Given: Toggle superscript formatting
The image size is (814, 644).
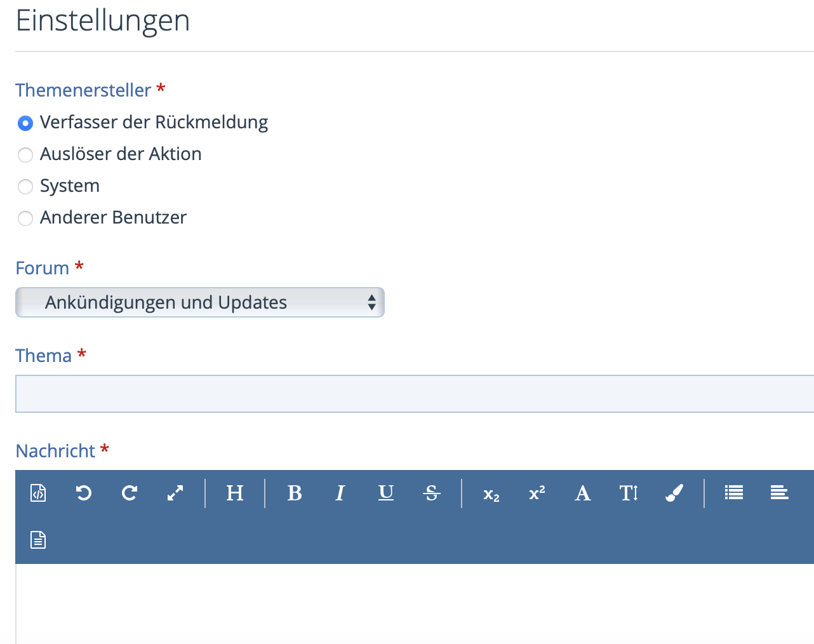Looking at the screenshot, I should (537, 493).
